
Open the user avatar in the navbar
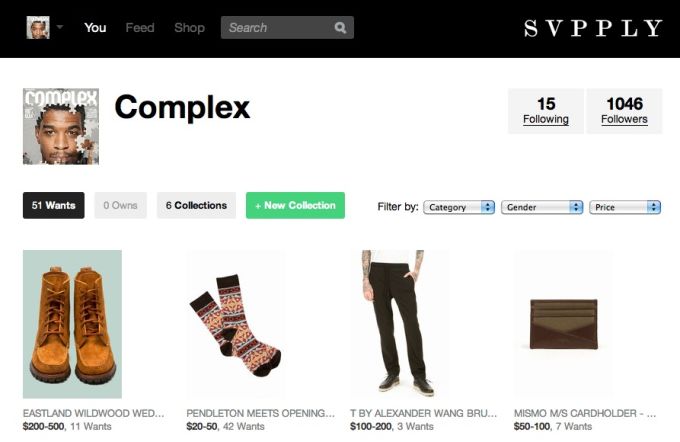click(38, 27)
